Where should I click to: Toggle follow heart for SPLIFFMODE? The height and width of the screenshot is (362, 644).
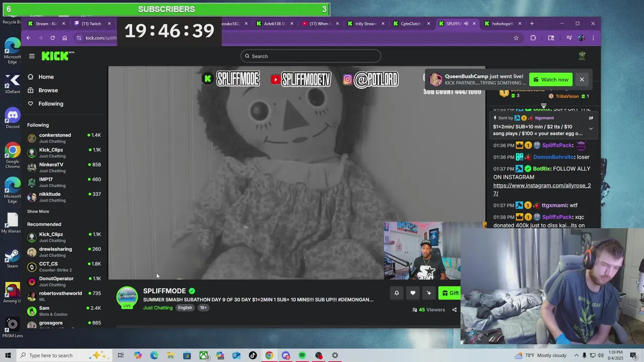point(413,293)
